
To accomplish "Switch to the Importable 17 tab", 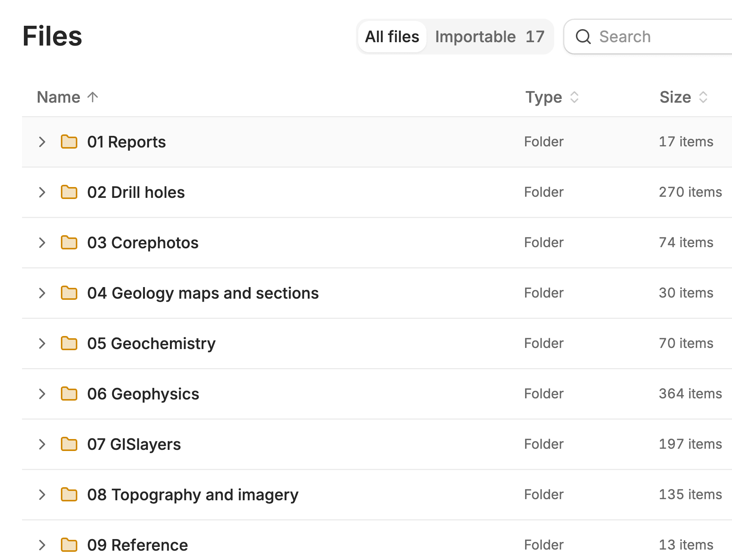I will tap(490, 37).
